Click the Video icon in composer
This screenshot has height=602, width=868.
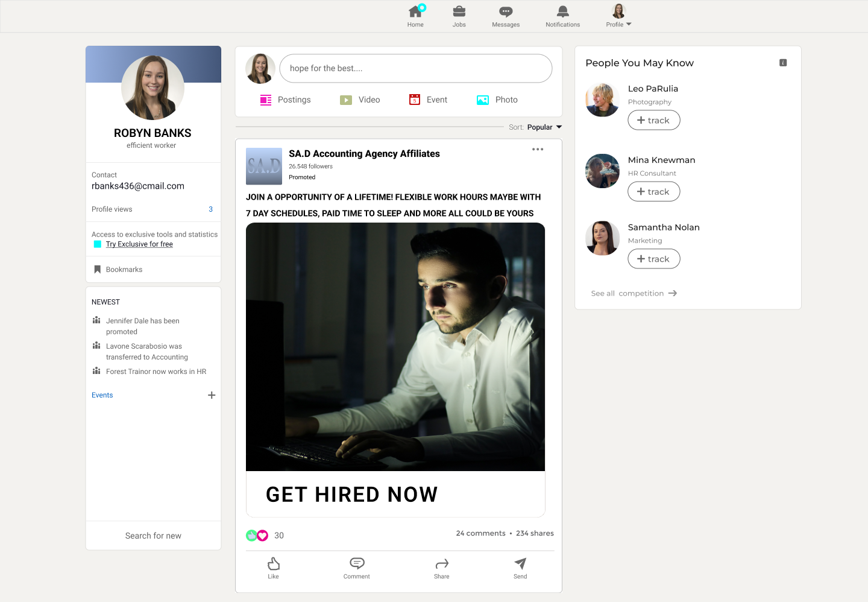tap(346, 100)
